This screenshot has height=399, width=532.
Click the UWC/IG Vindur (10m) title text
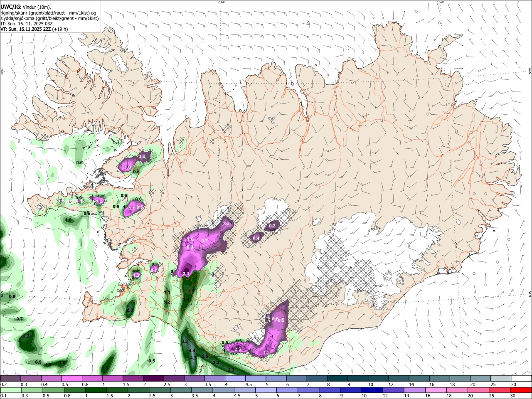point(25,7)
